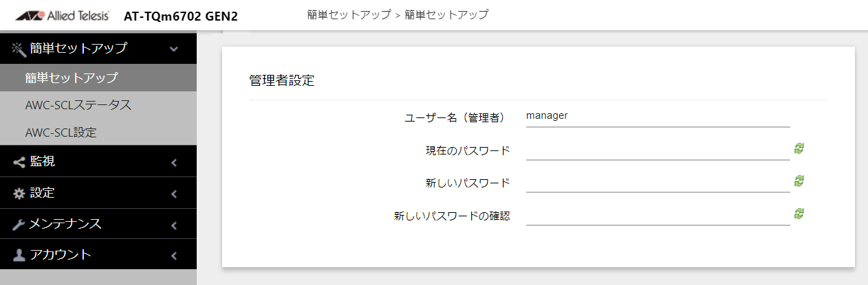Click the 新しいパスワード input field
Image resolution: width=868 pixels, height=285 pixels.
658,182
